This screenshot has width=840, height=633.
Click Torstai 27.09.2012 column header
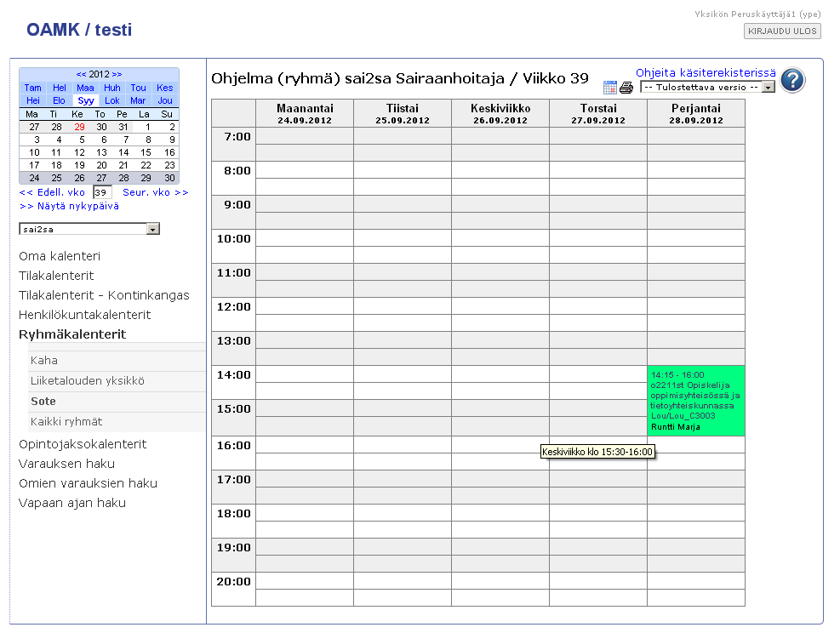598,113
